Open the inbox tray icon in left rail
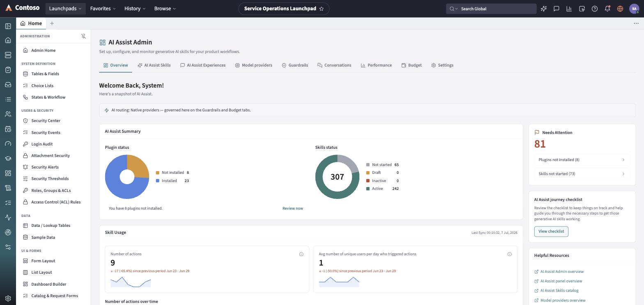Image resolution: width=644 pixels, height=305 pixels. point(8,85)
